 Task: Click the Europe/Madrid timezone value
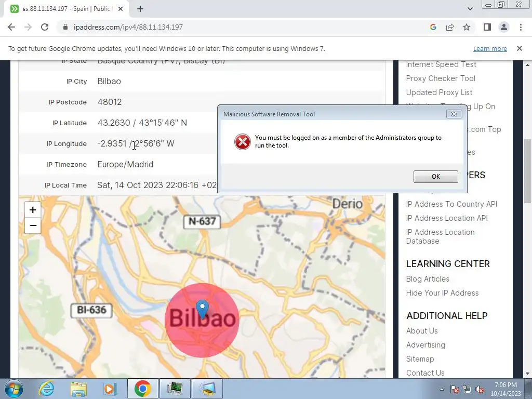125,165
